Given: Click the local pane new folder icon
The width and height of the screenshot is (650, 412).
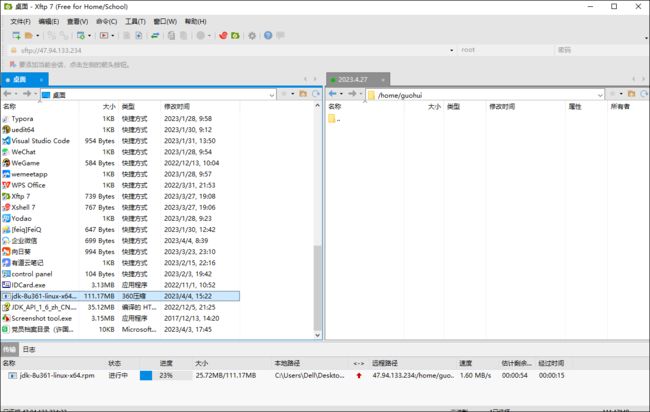Looking at the screenshot, I should [x=303, y=94].
